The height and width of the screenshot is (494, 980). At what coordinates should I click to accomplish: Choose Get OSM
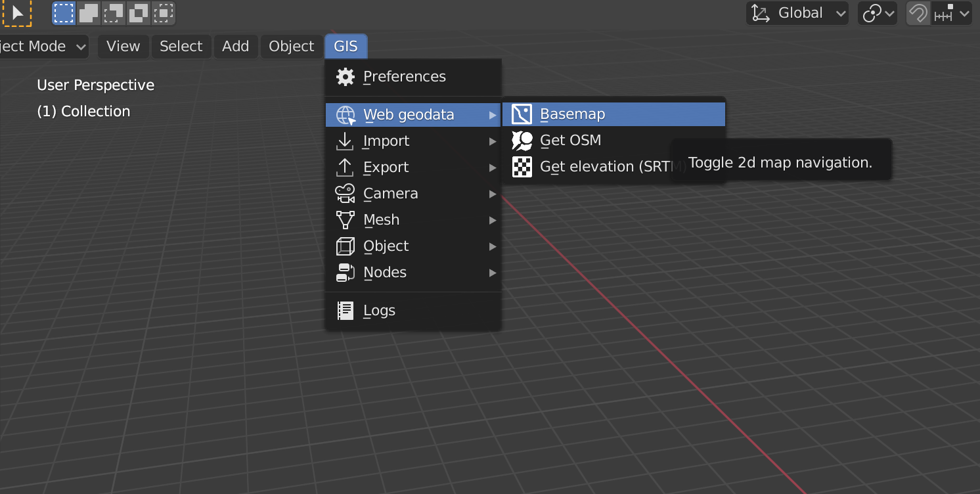[613, 141]
